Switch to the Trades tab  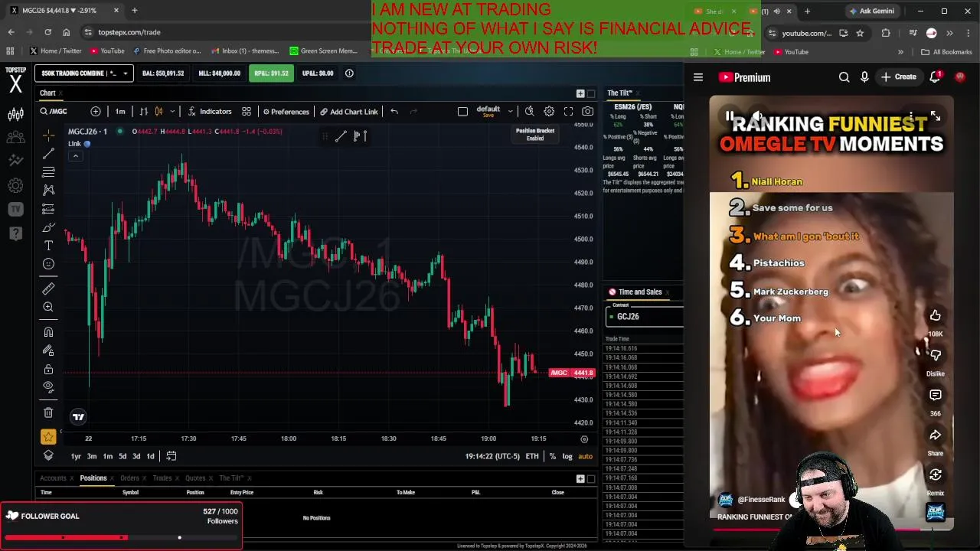pos(162,478)
